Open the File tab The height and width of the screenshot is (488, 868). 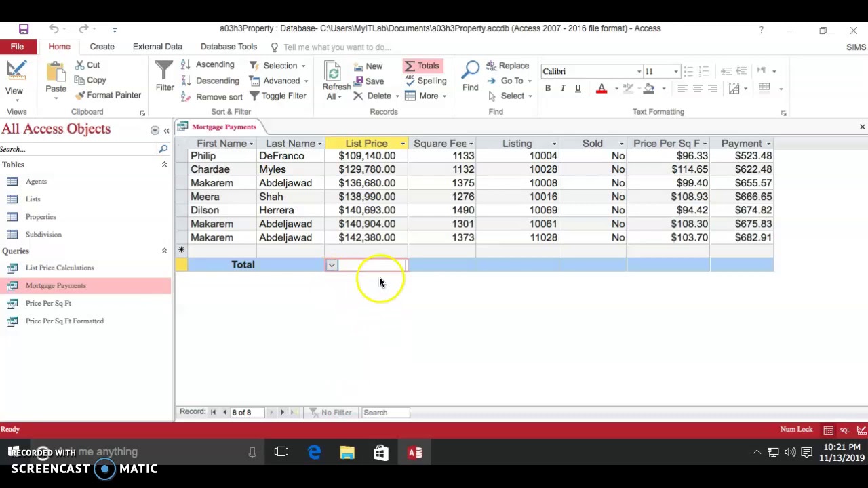17,47
